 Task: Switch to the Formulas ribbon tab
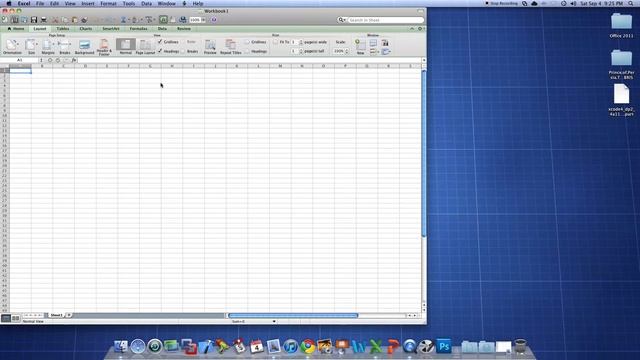(138, 29)
